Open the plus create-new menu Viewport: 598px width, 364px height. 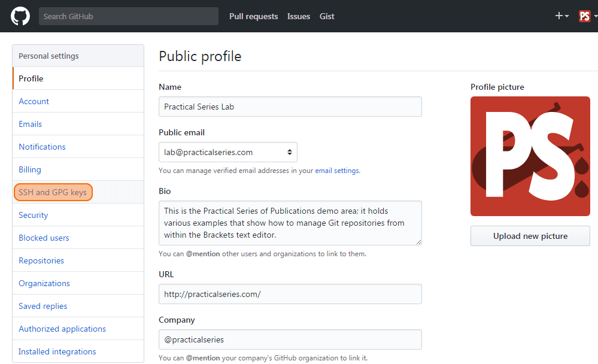[x=561, y=16]
